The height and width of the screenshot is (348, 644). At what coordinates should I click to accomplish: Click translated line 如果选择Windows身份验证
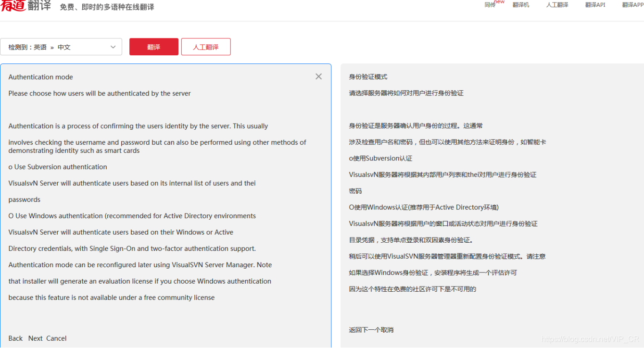pyautogui.click(x=433, y=273)
